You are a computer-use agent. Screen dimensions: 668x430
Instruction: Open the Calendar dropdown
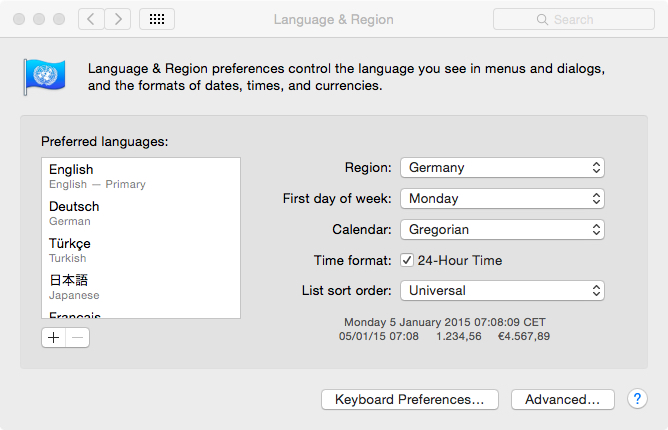(x=502, y=229)
